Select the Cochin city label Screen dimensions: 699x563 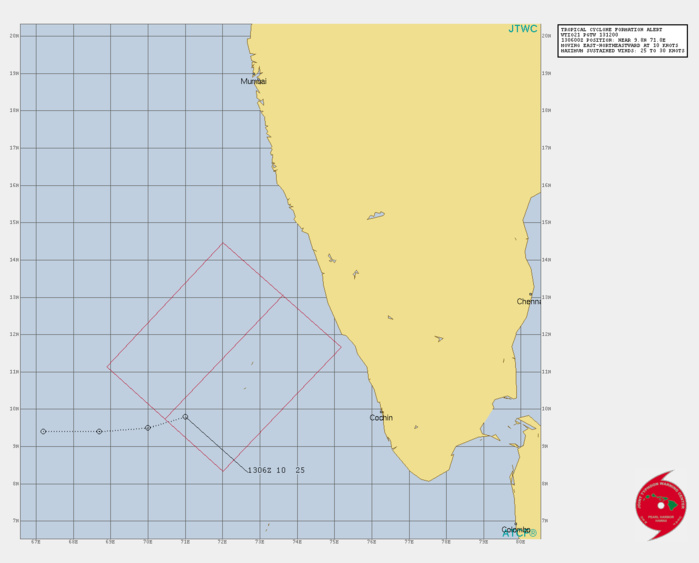point(381,418)
